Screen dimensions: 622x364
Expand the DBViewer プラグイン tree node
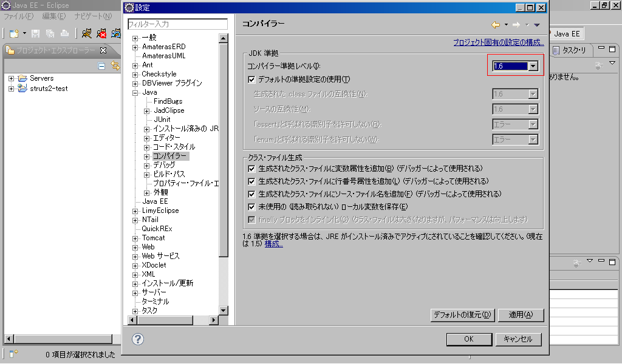(x=135, y=84)
